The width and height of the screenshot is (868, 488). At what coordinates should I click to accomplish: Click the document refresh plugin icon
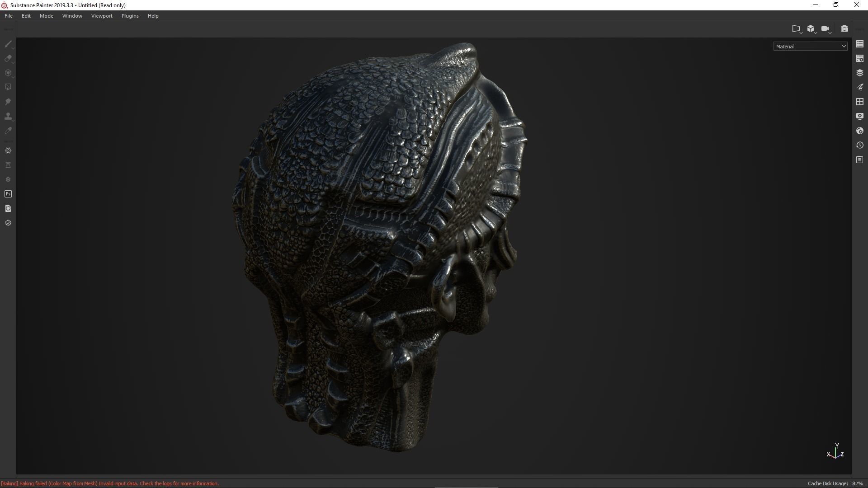coord(8,208)
